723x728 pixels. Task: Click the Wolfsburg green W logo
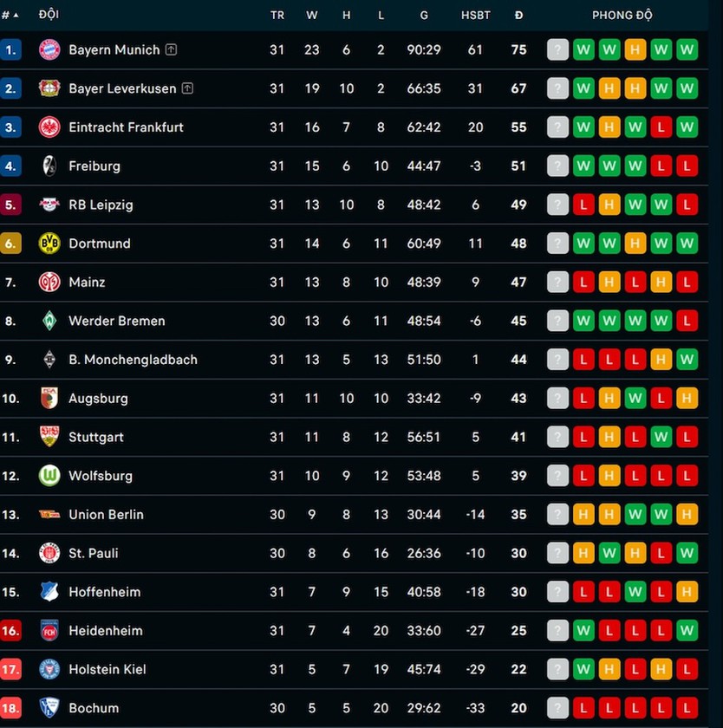tap(49, 476)
